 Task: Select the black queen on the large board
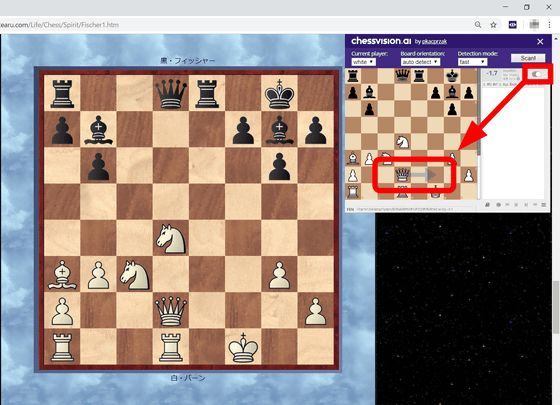[171, 93]
